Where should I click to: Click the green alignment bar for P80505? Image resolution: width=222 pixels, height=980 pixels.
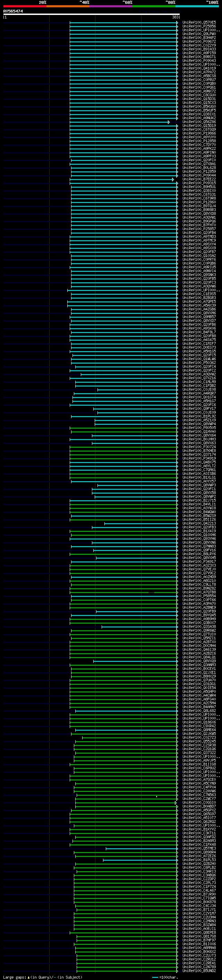124,428
